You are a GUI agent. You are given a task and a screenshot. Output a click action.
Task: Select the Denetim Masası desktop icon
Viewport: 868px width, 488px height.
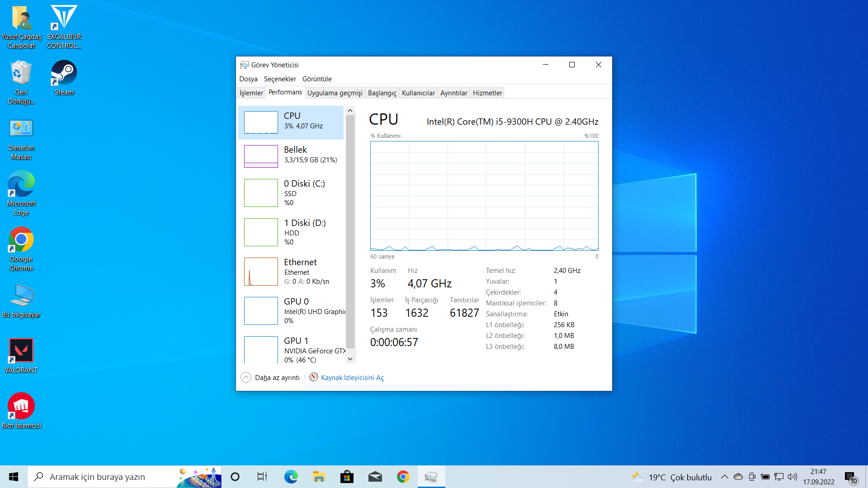21,139
